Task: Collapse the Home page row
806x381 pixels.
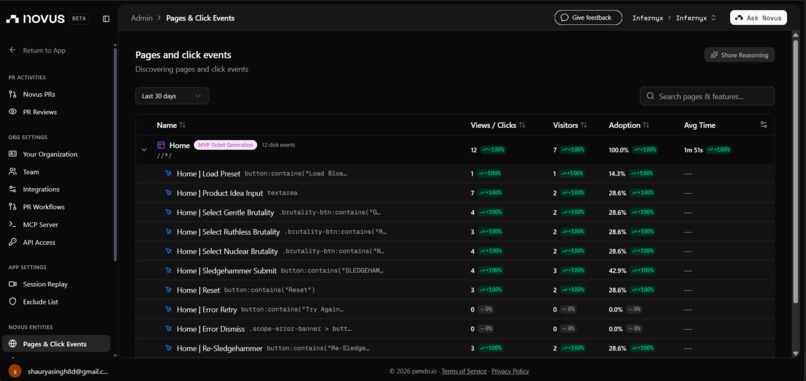Action: (144, 150)
